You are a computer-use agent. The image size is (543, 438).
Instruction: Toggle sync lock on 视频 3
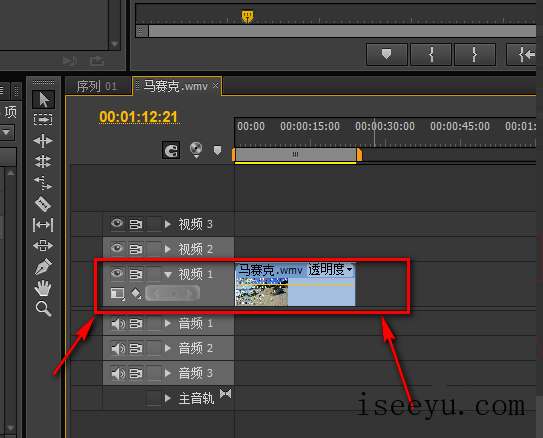click(x=136, y=224)
